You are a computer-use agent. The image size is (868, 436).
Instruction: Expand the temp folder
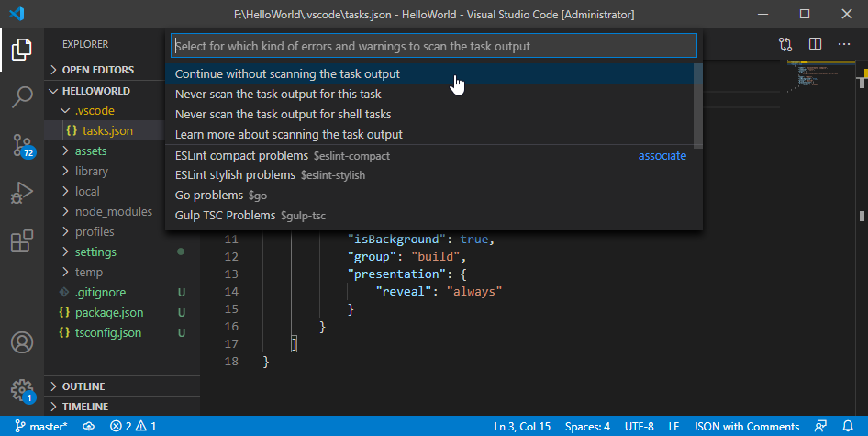tap(89, 272)
